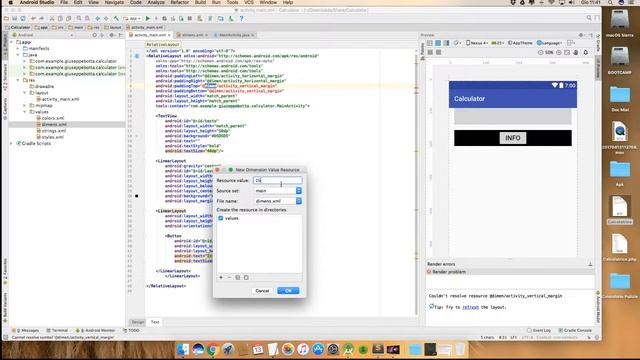Open the VCS menu
The image size is (640, 360).
249,2
